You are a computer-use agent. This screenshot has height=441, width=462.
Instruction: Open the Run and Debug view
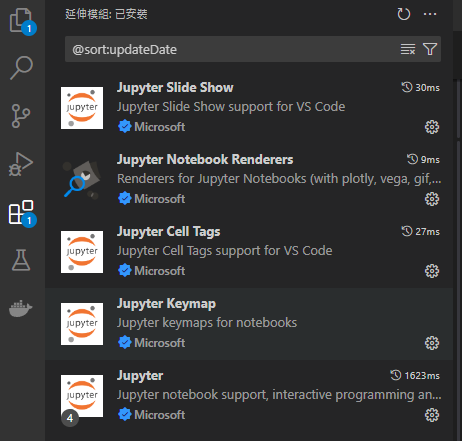pos(21,164)
